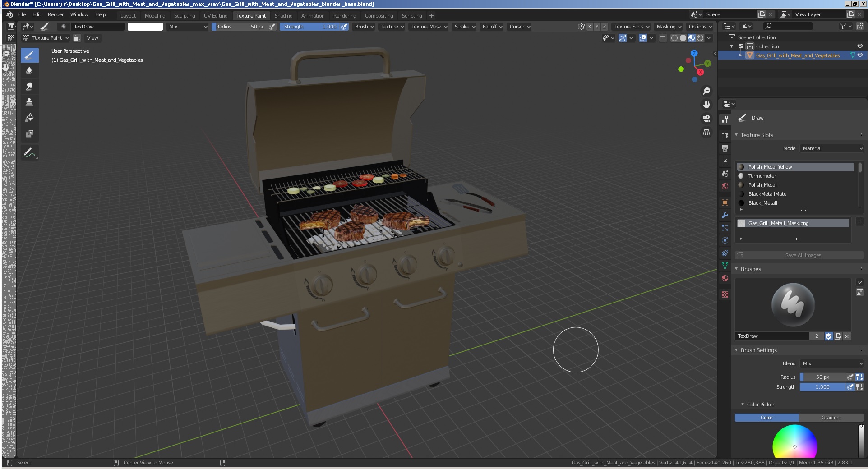The height and width of the screenshot is (469, 868).
Task: Open the Scene properties tab
Action: [725, 174]
